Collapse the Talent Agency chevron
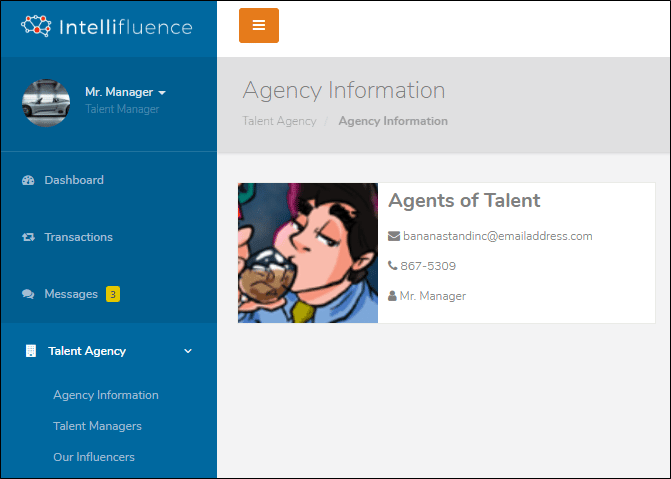The image size is (671, 479). pos(188,351)
